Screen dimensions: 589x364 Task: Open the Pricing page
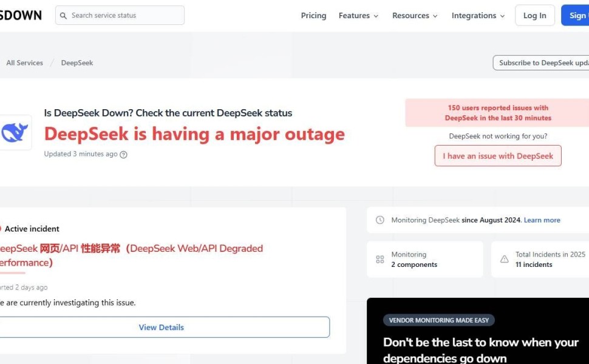point(313,15)
